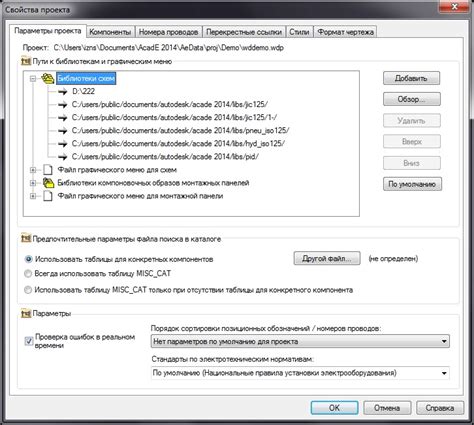Screen dimensions: 474x425
Task: Collapse the Библиотеки схем tree node
Action: [33, 79]
